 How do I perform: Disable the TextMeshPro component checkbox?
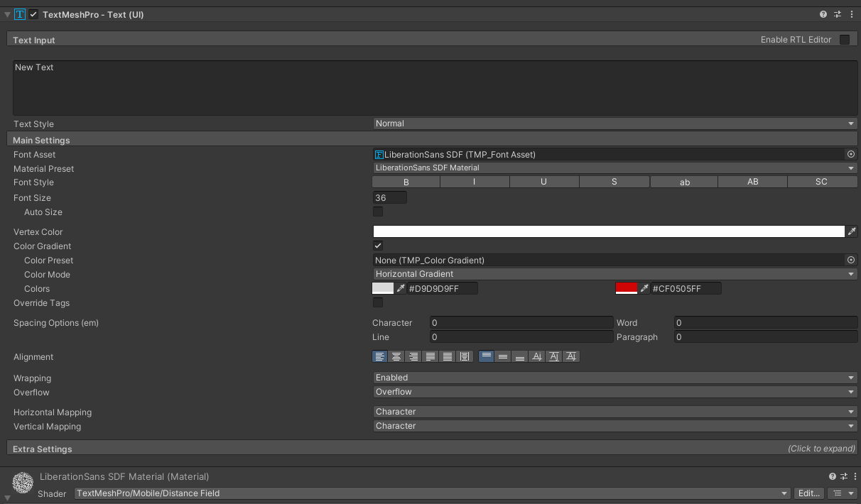(33, 14)
